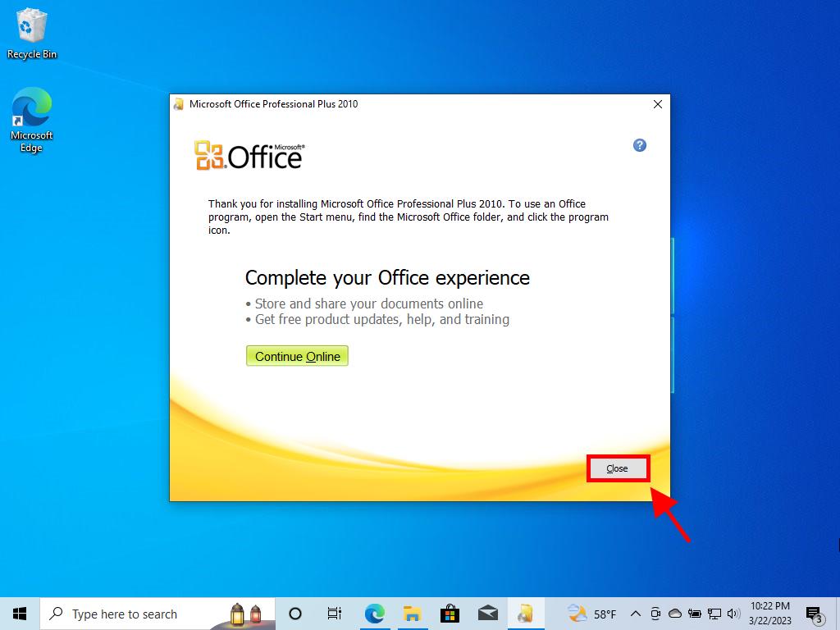840x630 pixels.
Task: Open Microsoft Store from the taskbar
Action: [x=450, y=614]
